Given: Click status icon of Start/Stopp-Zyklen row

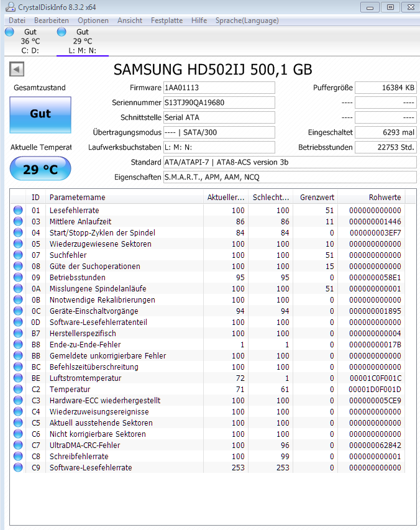Looking at the screenshot, I should point(18,232).
